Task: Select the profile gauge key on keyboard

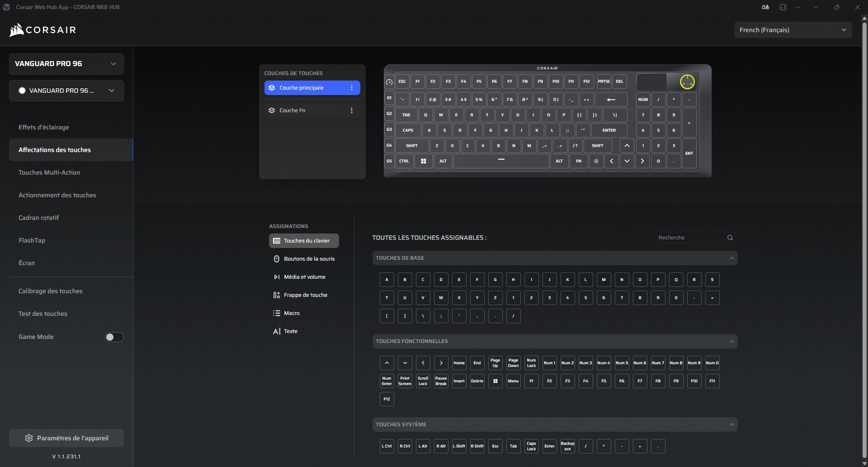Action: coord(389,82)
